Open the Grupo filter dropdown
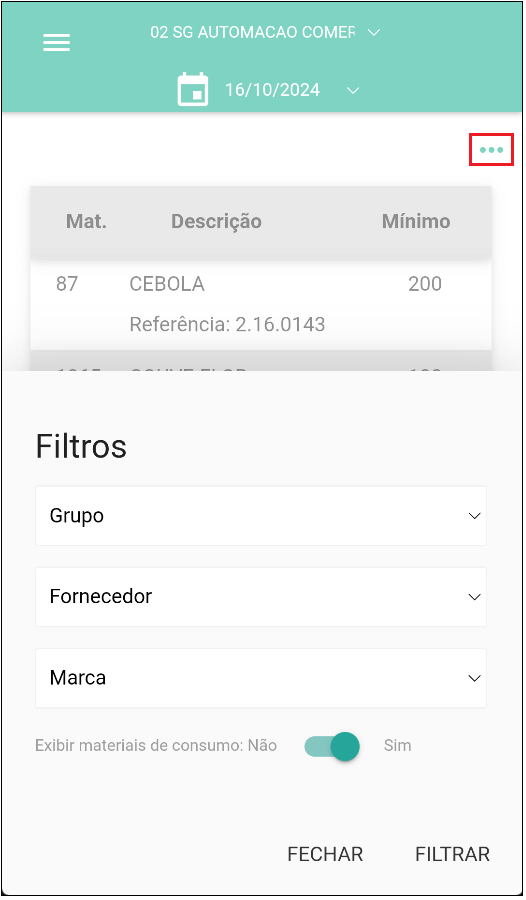The image size is (526, 900). coord(261,515)
